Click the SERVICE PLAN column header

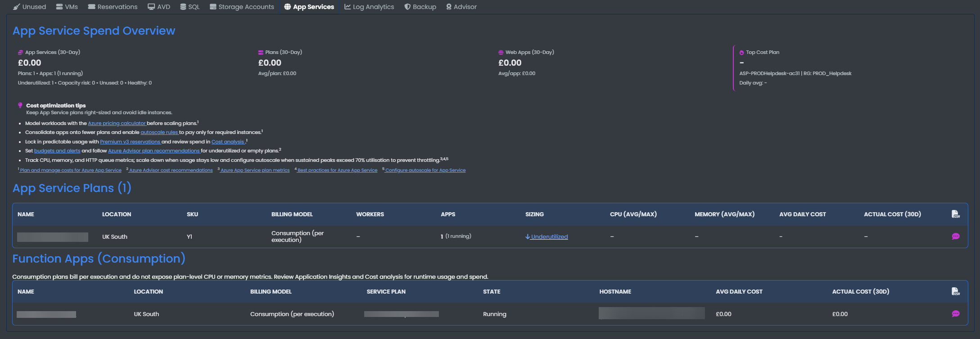click(386, 292)
